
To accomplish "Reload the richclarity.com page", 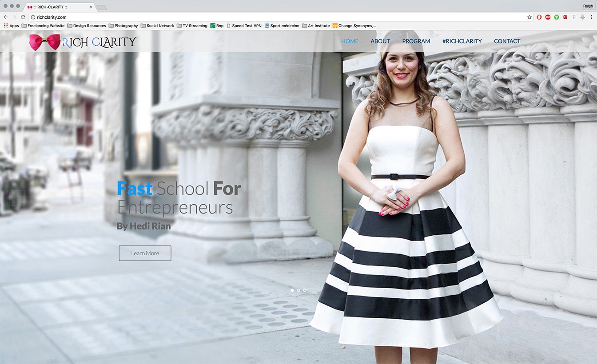I will [23, 17].
